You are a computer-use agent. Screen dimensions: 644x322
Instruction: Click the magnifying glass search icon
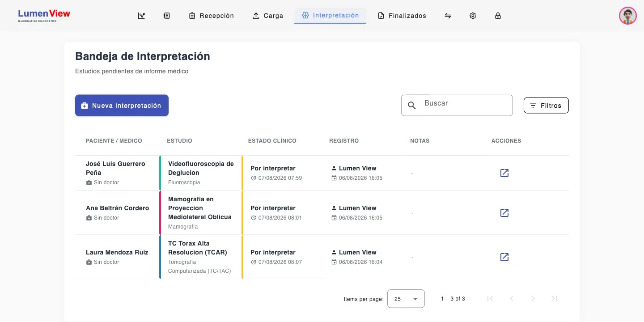(x=412, y=106)
